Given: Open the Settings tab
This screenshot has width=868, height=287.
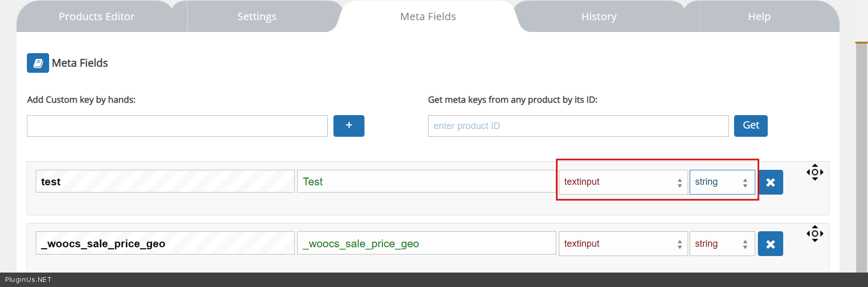Looking at the screenshot, I should [257, 17].
